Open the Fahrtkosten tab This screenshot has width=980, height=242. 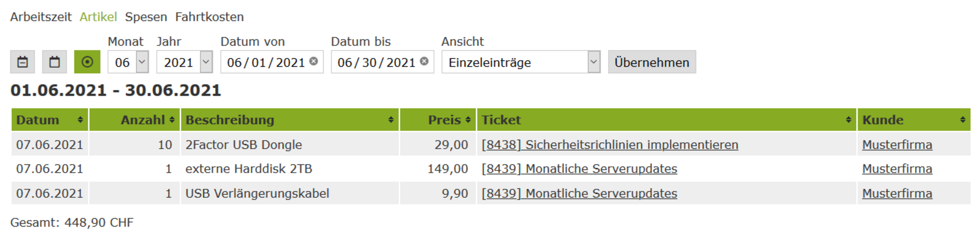coord(209,17)
